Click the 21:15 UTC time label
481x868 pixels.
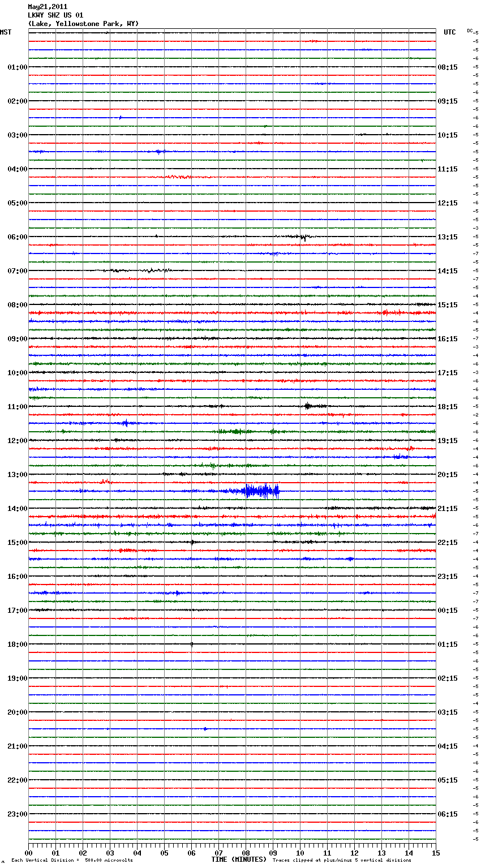[448, 509]
